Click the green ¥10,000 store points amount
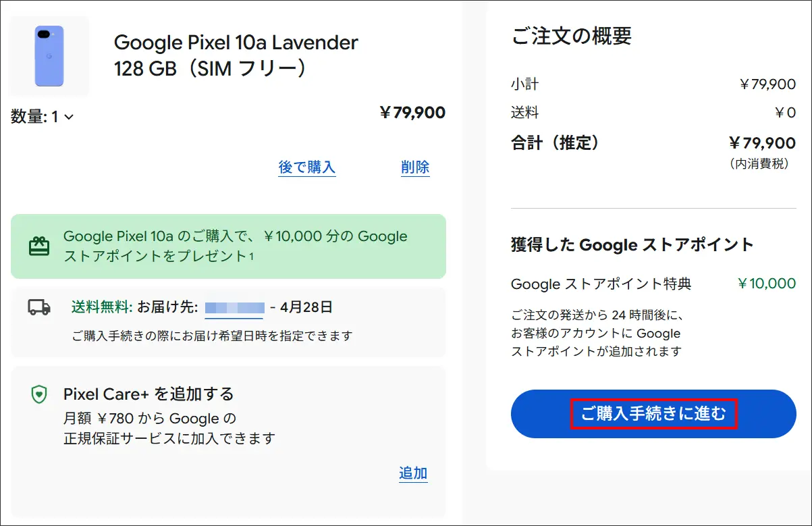The image size is (812, 526). point(766,284)
